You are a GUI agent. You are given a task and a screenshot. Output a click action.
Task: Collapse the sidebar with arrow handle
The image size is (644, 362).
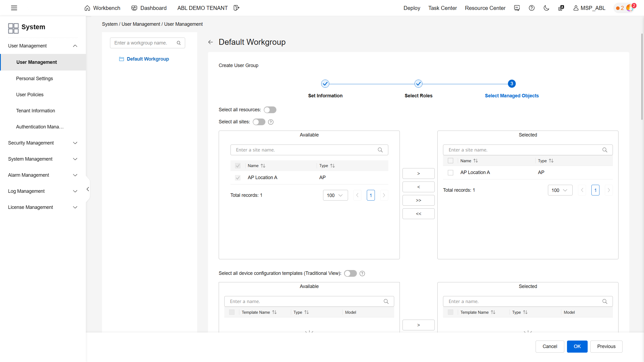tap(88, 189)
